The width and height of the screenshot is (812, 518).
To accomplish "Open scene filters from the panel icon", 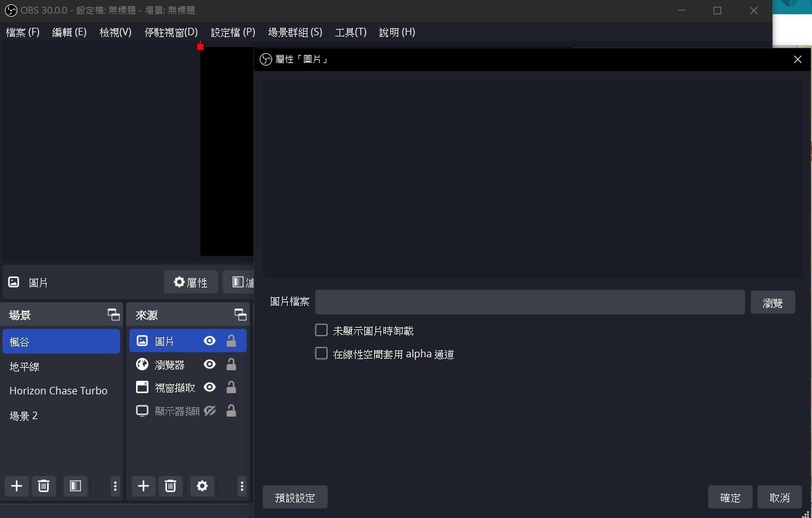I will (x=75, y=486).
